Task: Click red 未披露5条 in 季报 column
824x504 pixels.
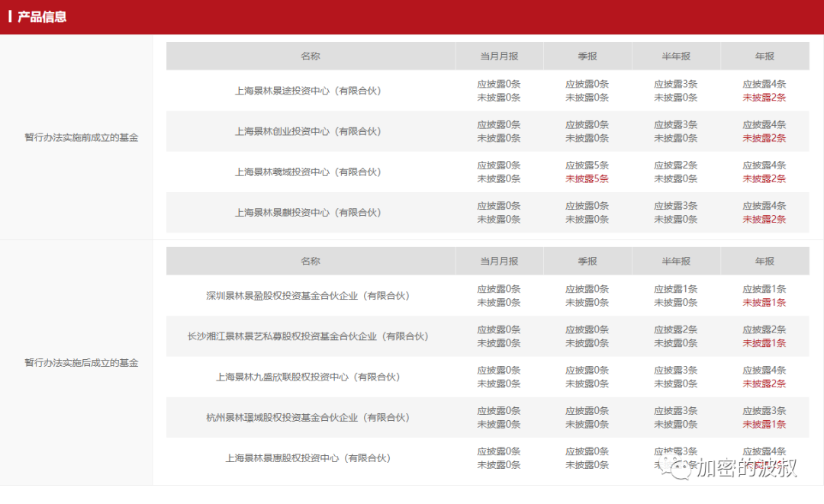Action: 588,178
